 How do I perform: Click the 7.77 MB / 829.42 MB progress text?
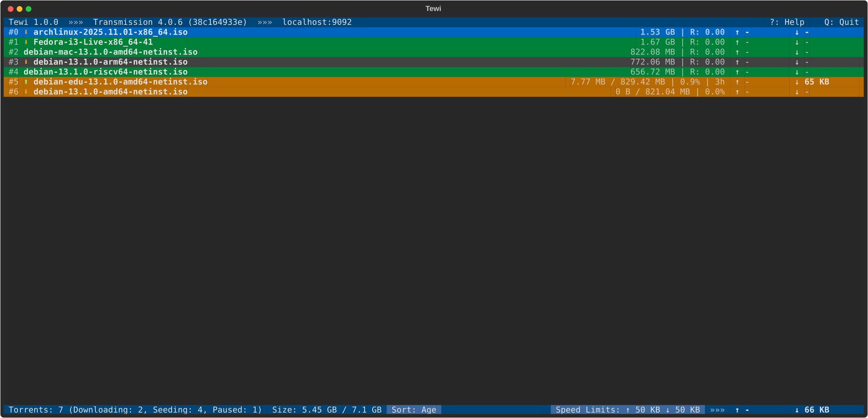coord(618,82)
